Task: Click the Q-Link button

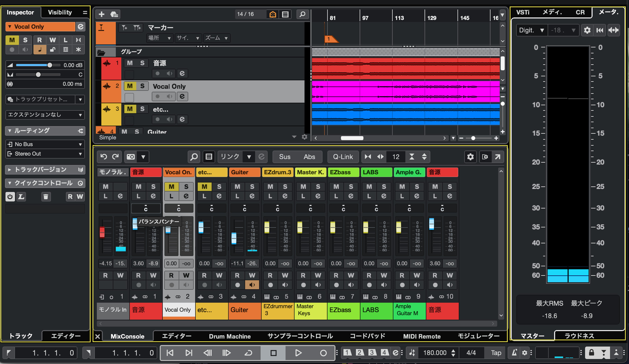Action: pos(343,157)
